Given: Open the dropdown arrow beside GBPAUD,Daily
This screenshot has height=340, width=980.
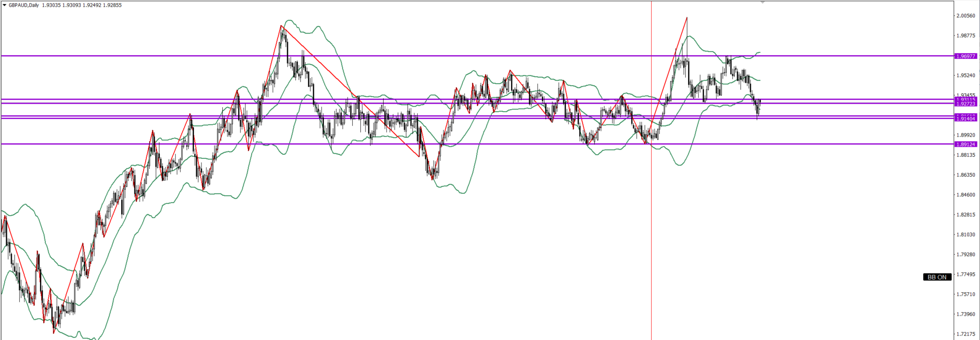Looking at the screenshot, I should (x=5, y=5).
